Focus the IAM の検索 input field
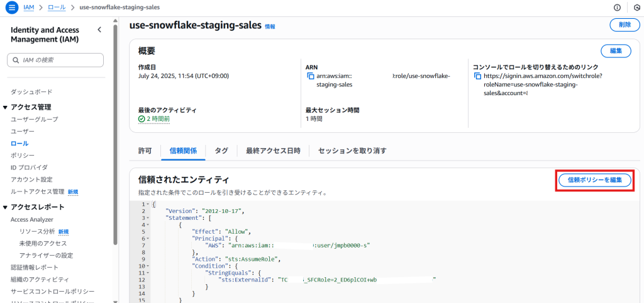 [55, 60]
